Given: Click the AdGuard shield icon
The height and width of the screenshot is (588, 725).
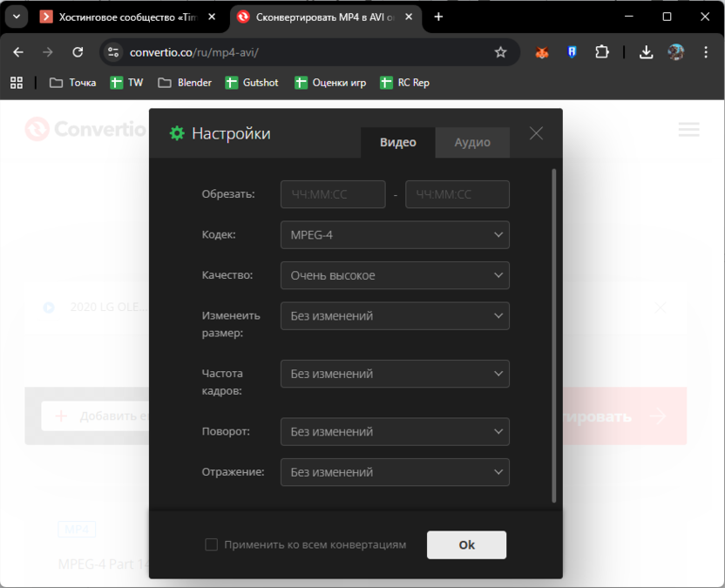Looking at the screenshot, I should [x=572, y=52].
